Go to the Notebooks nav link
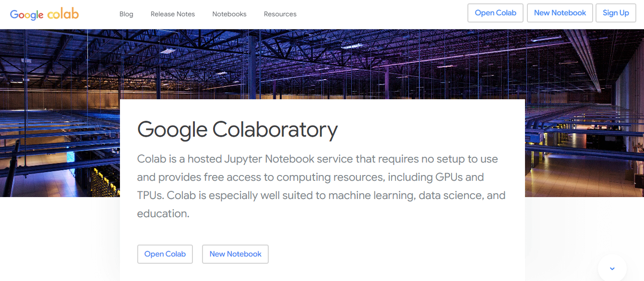The image size is (644, 281). [x=229, y=14]
